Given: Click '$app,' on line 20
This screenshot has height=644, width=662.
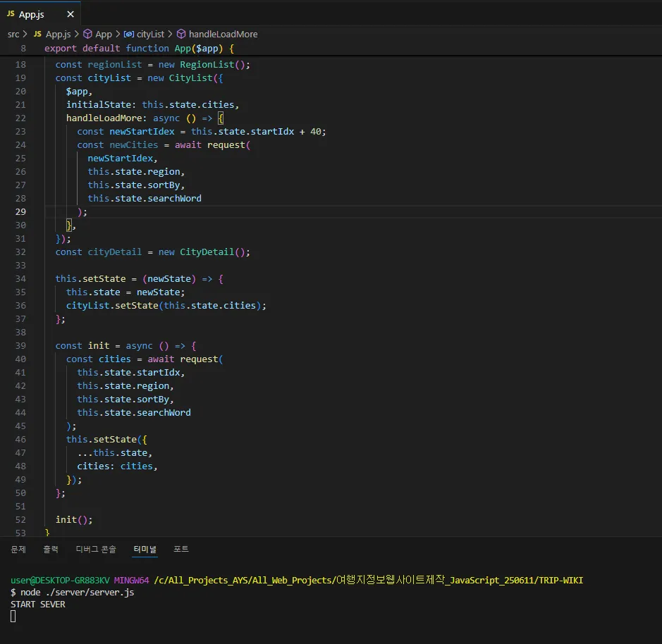Looking at the screenshot, I should pos(79,92).
